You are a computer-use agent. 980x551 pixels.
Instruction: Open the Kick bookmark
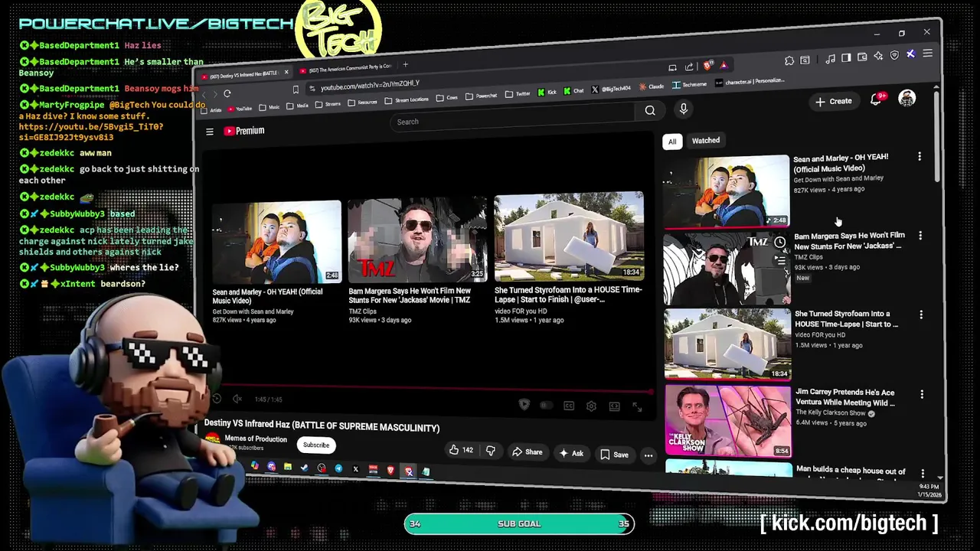(547, 92)
